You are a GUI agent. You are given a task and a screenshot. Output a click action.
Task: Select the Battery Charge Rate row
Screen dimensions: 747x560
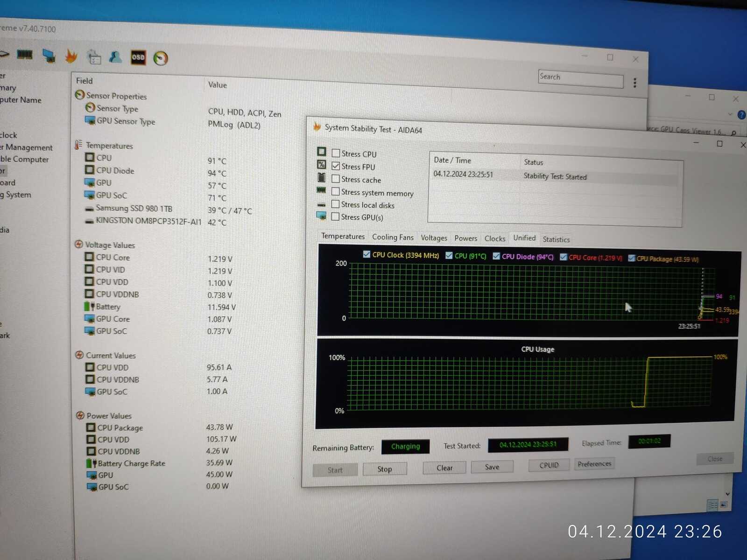tap(160, 463)
